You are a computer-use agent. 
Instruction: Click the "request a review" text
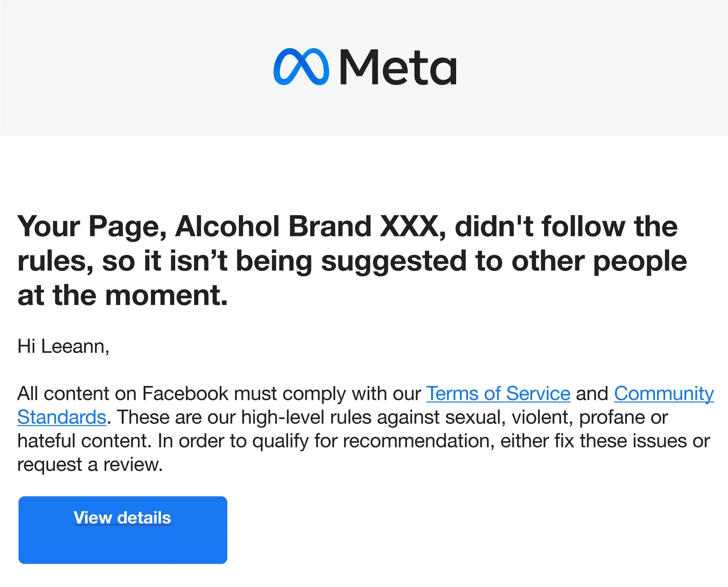[90, 464]
